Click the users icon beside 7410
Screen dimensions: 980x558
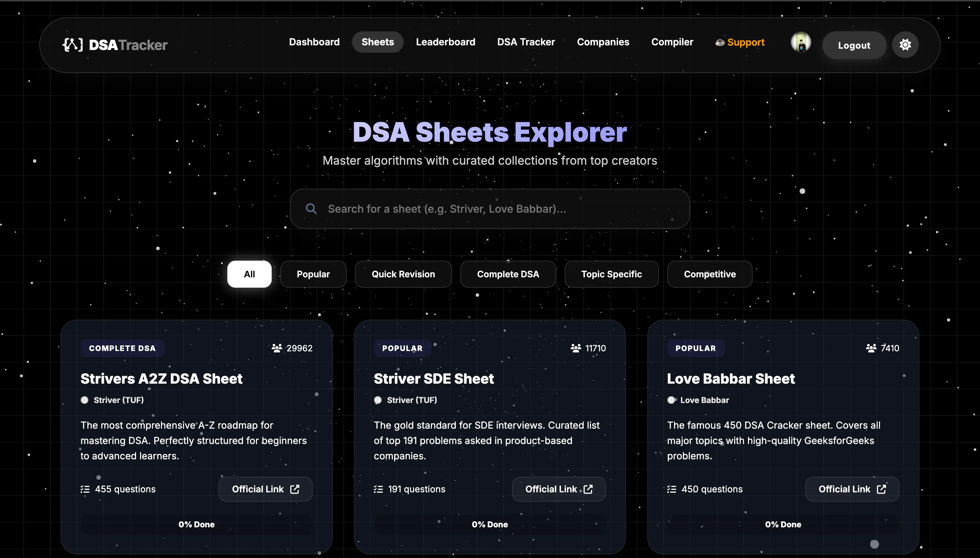pos(871,348)
